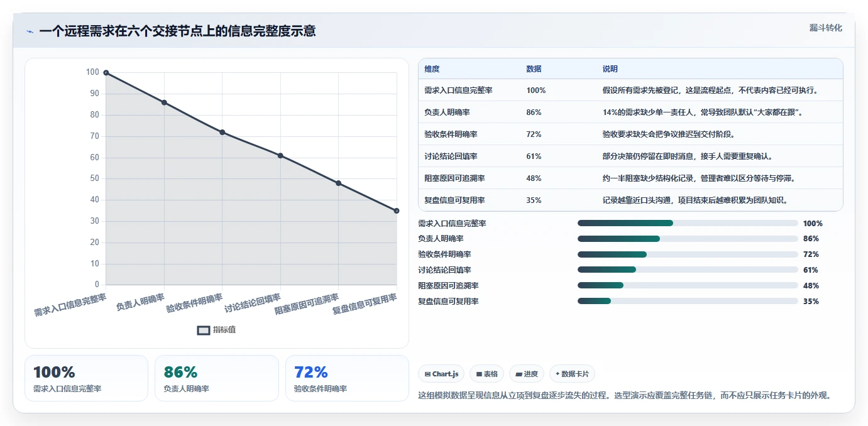The width and height of the screenshot is (868, 426).
Task: Click the description starting 记录越靠近口头沟通
Action: (x=695, y=200)
